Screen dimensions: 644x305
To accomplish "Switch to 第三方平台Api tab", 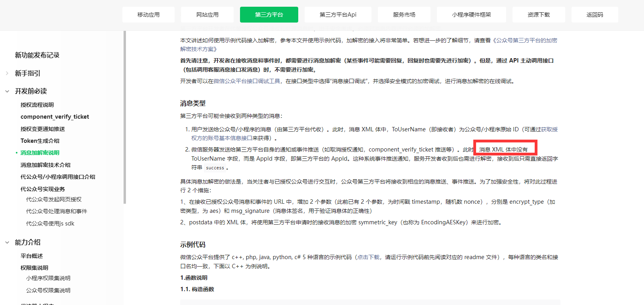I will pos(338,15).
